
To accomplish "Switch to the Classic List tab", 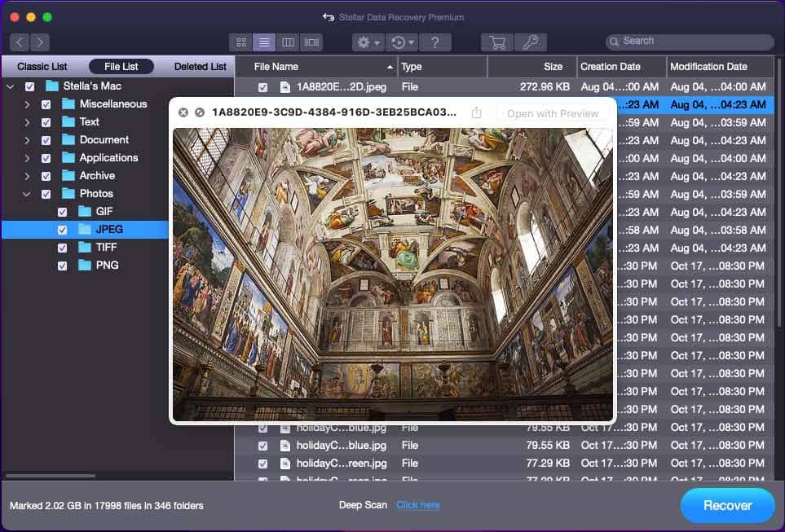I will coord(42,67).
